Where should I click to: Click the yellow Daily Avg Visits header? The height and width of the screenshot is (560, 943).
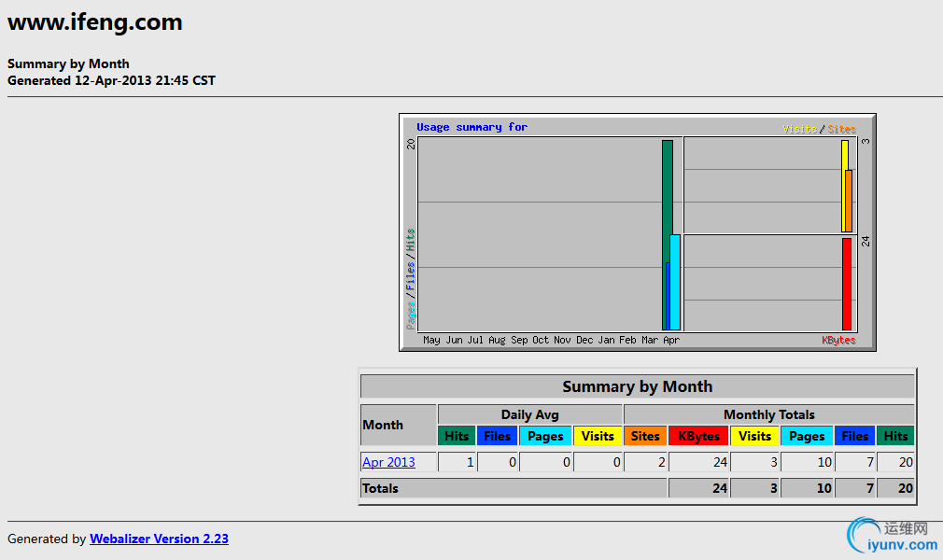pyautogui.click(x=598, y=436)
